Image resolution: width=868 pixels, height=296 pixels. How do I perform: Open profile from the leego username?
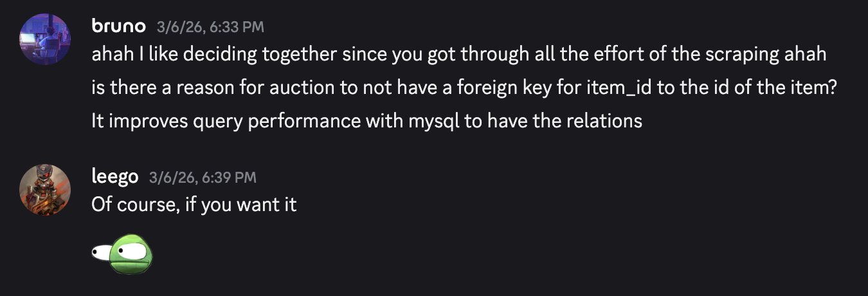115,177
